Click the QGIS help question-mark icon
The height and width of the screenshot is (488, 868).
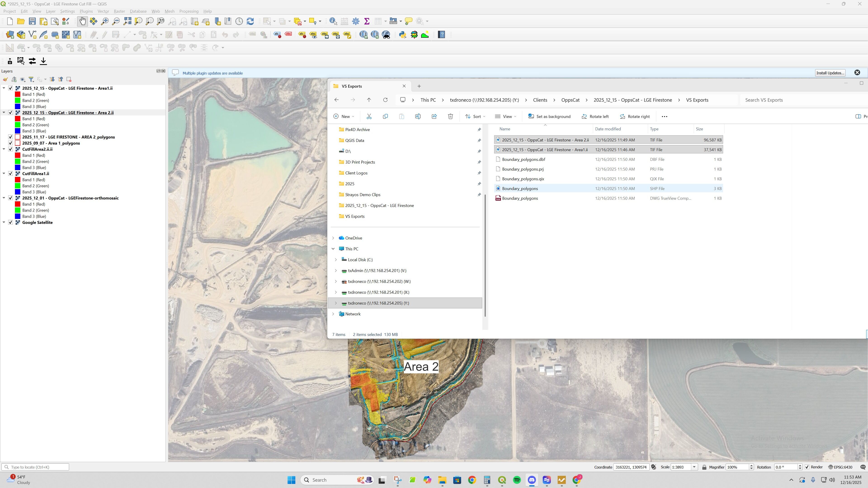pos(441,35)
